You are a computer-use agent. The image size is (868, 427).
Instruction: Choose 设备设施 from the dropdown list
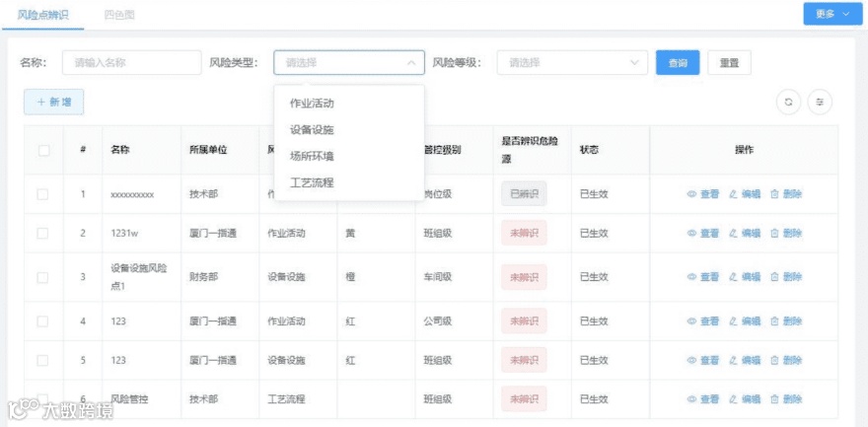(349, 129)
